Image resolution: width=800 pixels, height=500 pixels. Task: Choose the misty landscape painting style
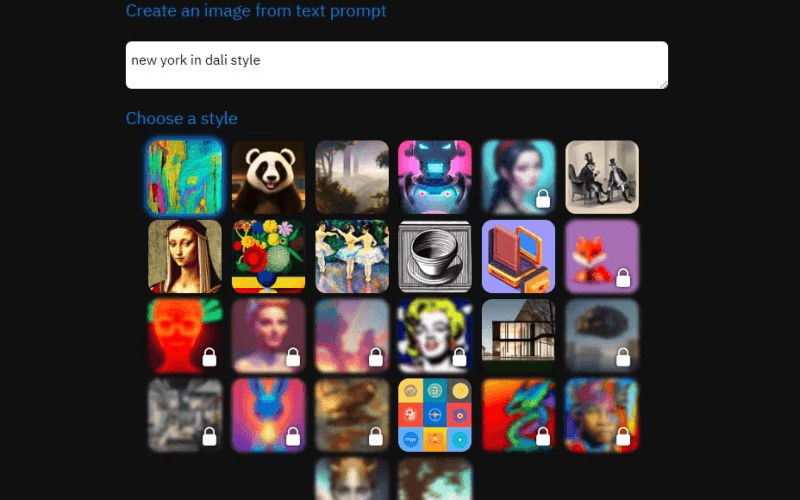[x=352, y=177]
